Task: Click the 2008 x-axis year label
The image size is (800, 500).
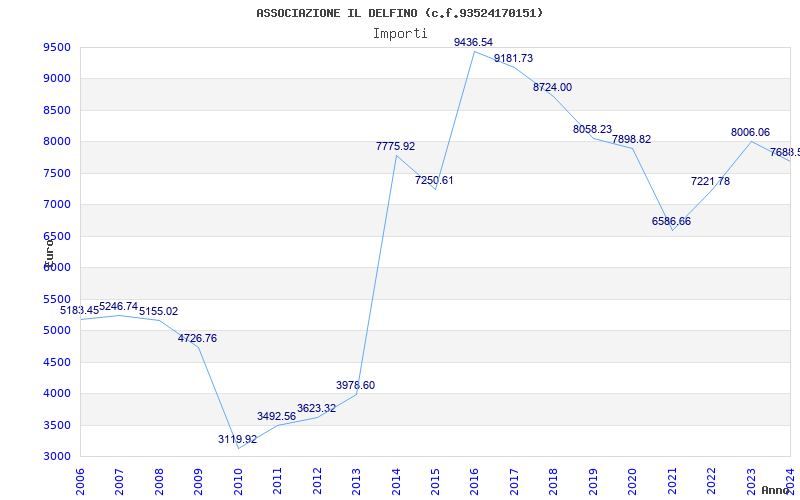Action: point(159,482)
